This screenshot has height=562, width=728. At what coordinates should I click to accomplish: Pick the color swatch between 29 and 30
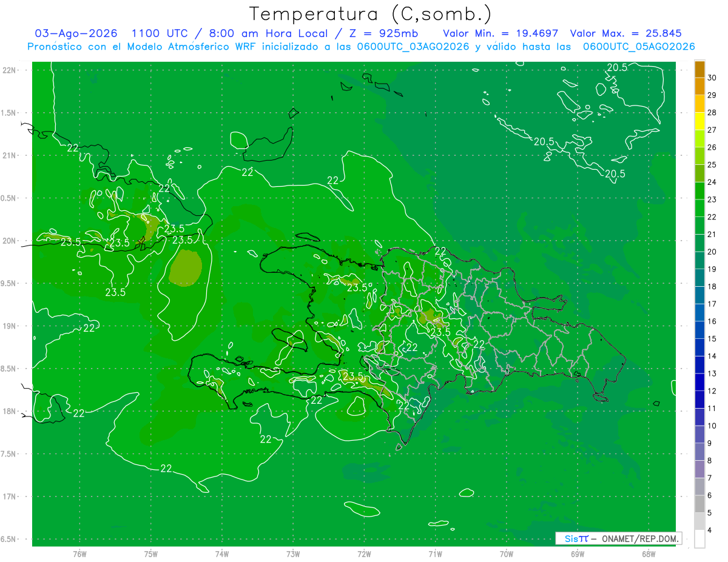click(699, 87)
